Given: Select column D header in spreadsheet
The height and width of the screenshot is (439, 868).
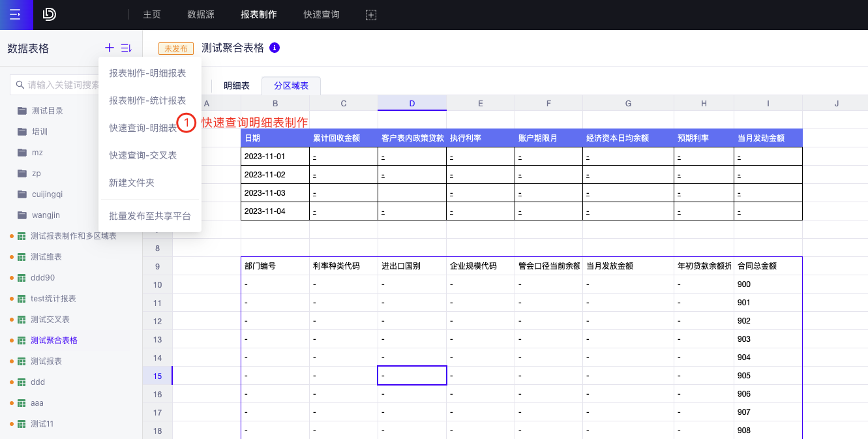Looking at the screenshot, I should [x=412, y=103].
